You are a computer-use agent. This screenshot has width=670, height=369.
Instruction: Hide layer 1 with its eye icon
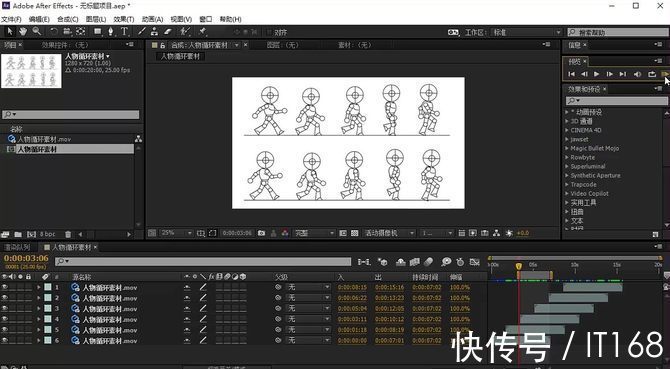tap(5, 287)
